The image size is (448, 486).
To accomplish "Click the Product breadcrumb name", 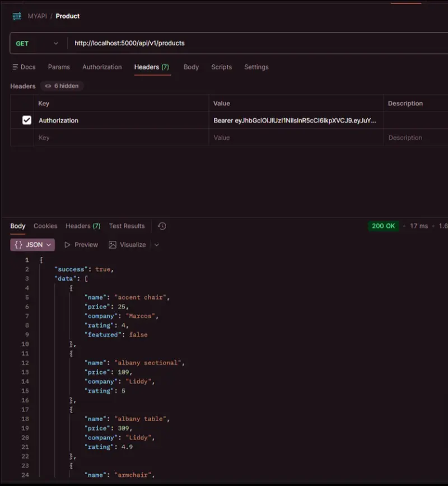I will tap(68, 16).
